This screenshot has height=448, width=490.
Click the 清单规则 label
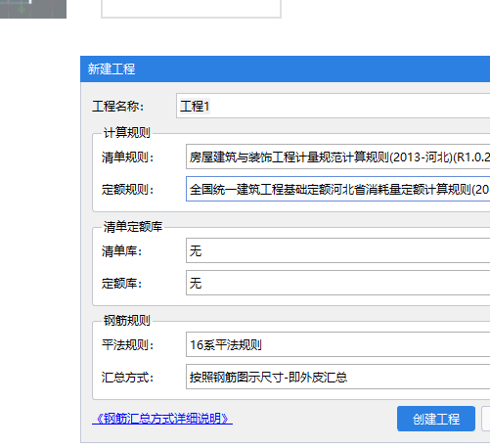[127, 157]
